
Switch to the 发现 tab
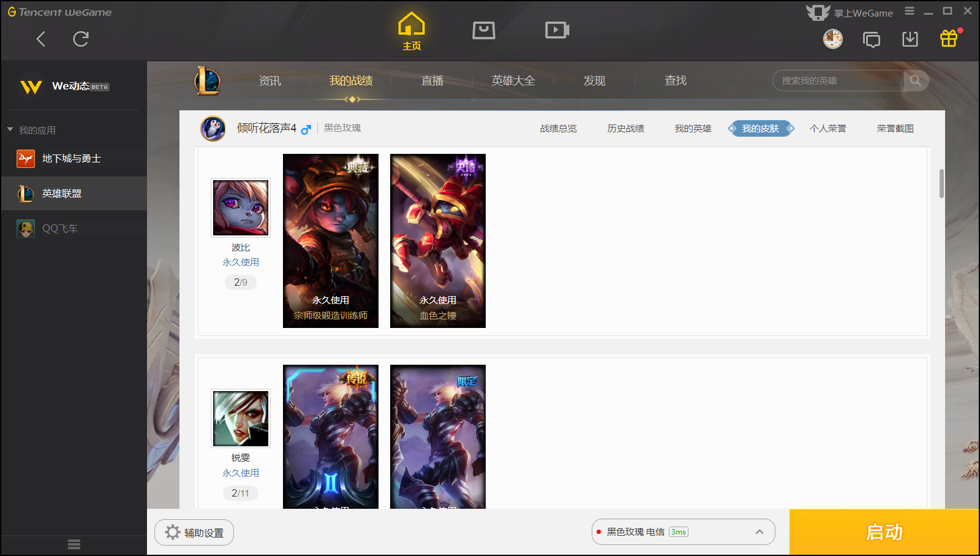[594, 81]
